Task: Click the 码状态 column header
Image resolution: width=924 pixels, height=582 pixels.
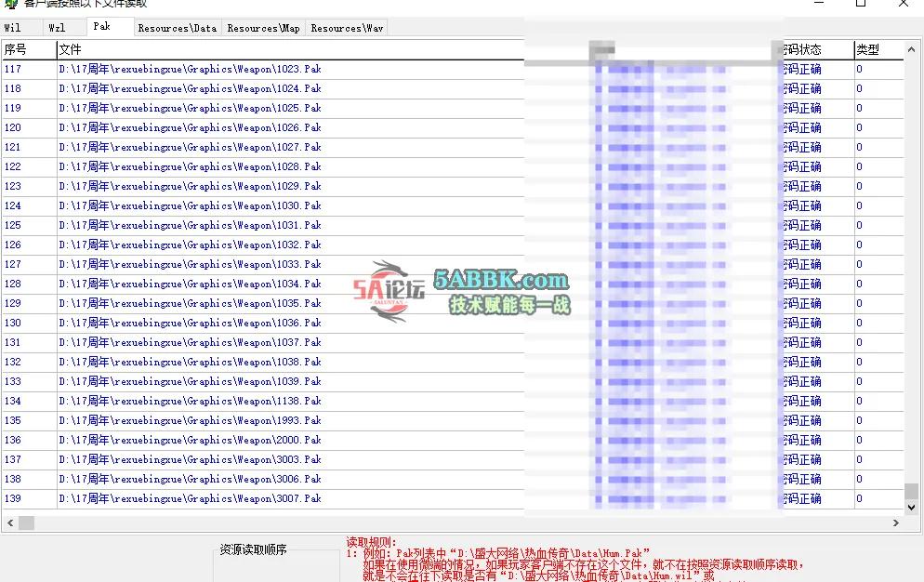Action: point(819,49)
